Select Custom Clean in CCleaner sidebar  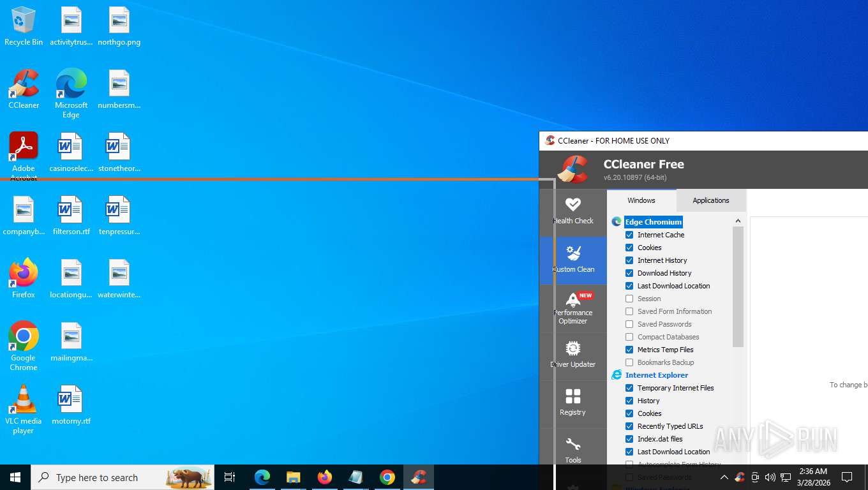tap(573, 260)
